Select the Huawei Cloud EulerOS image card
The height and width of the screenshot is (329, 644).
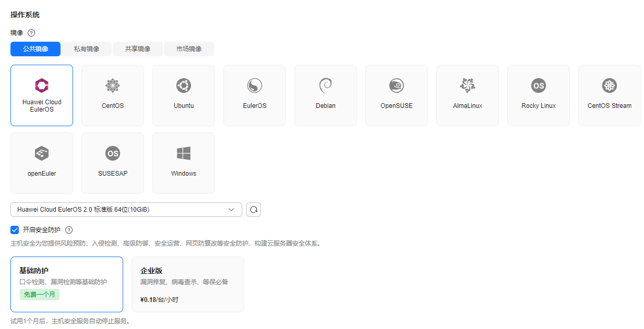pos(42,95)
